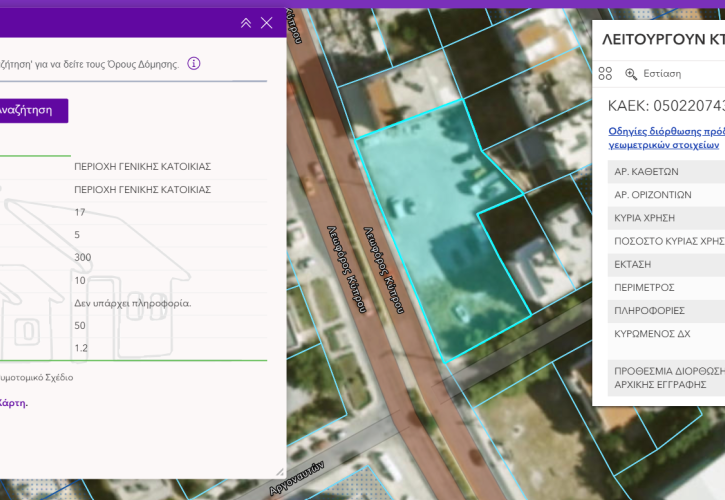Click the info circle icon beside instructions

pos(194,63)
